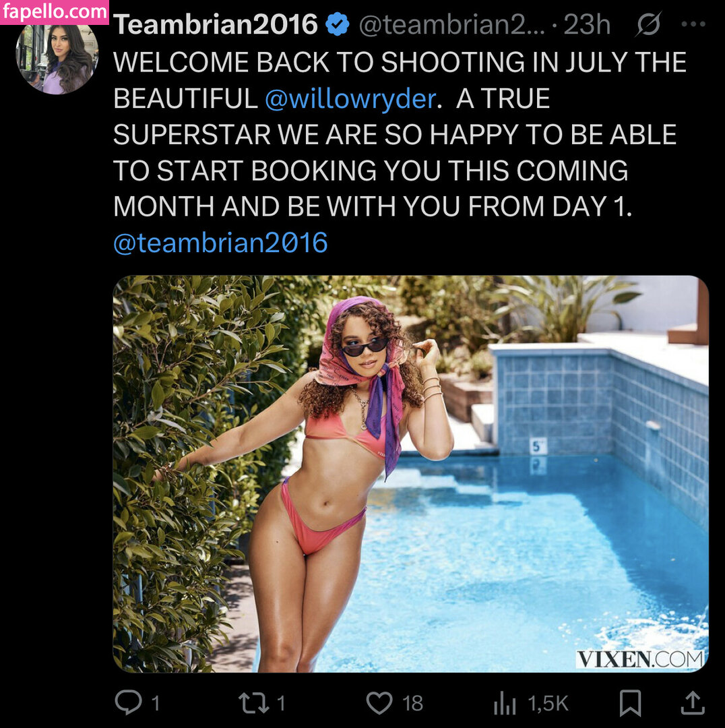Click the circle-slash icon beside the timestamp
Screen dimensions: 725x728
pyautogui.click(x=648, y=26)
